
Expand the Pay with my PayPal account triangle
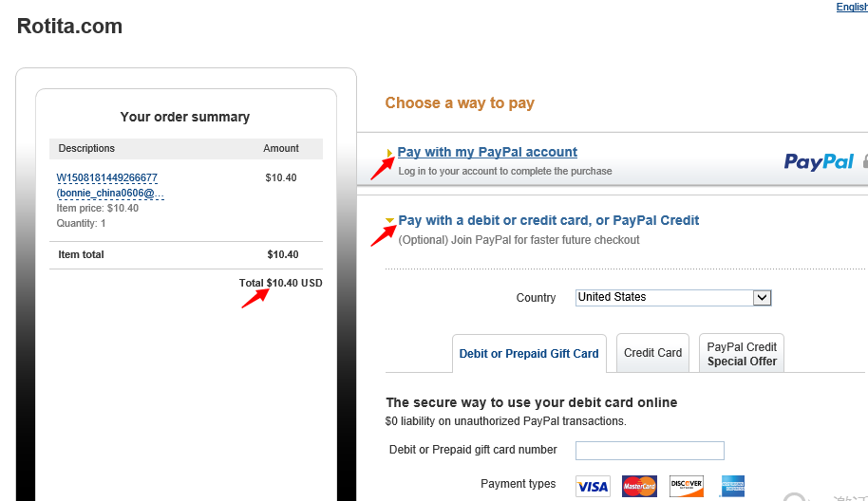click(389, 153)
